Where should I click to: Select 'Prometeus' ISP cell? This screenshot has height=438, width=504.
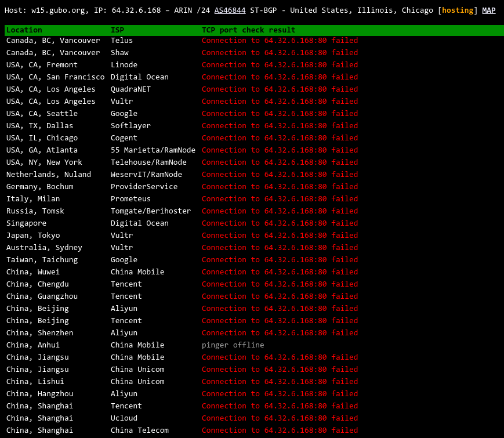tap(130, 199)
